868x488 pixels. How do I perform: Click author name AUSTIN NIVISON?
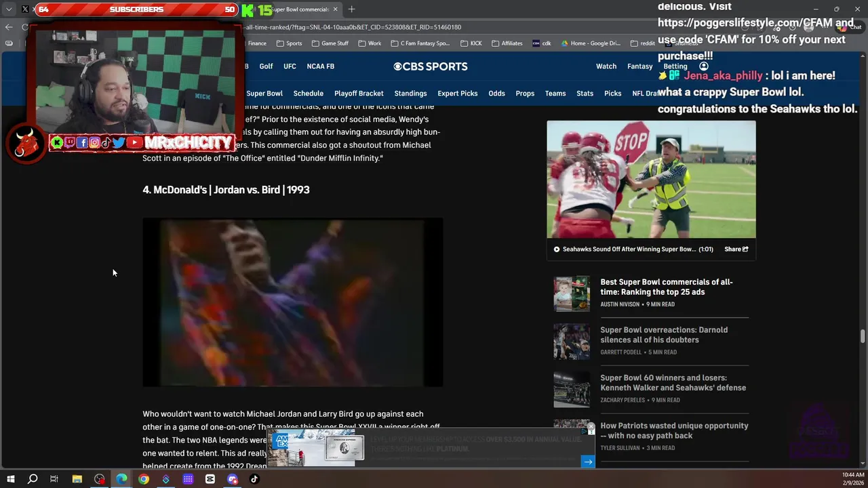(620, 304)
